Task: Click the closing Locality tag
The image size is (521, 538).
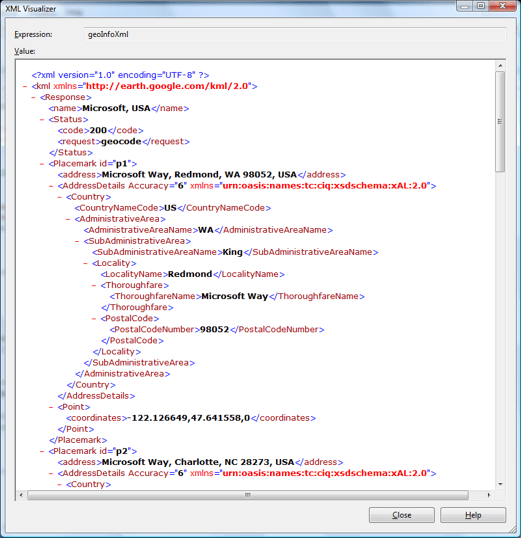Action: tap(117, 352)
